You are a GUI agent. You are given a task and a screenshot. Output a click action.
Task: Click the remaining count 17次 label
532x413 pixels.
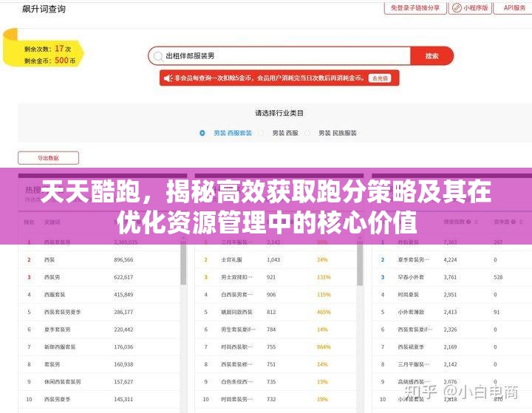47,49
